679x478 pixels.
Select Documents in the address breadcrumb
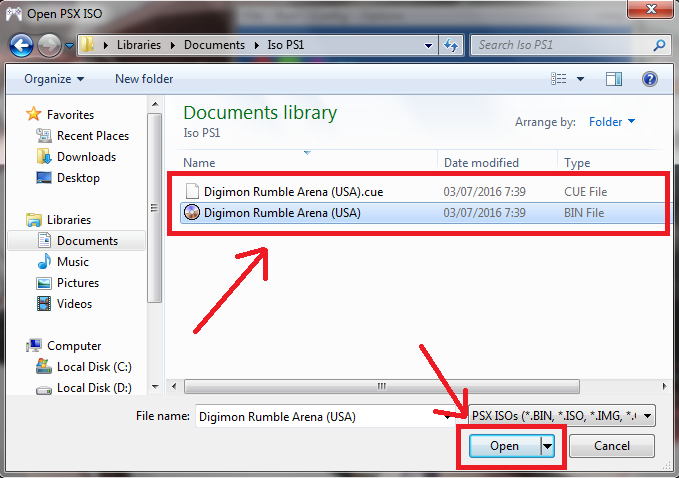[214, 45]
